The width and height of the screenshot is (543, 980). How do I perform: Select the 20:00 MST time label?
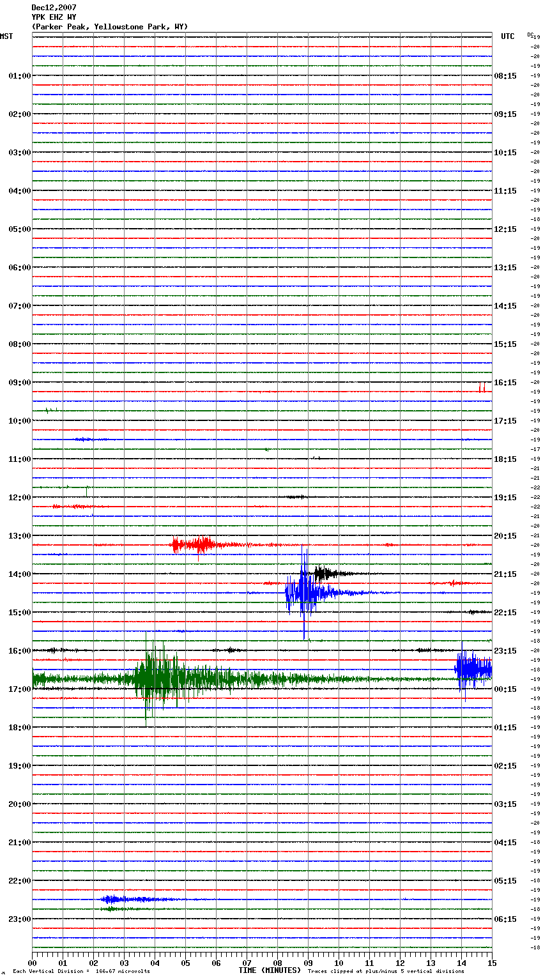[19, 804]
